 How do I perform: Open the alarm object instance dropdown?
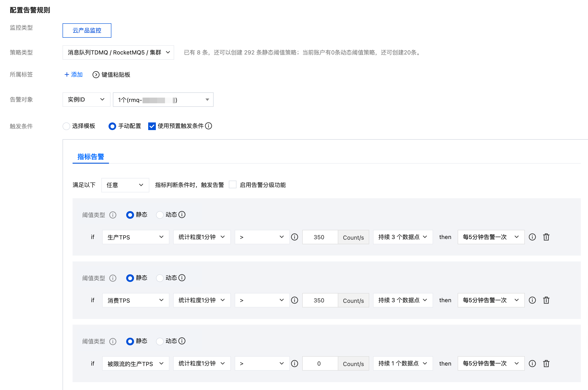163,100
